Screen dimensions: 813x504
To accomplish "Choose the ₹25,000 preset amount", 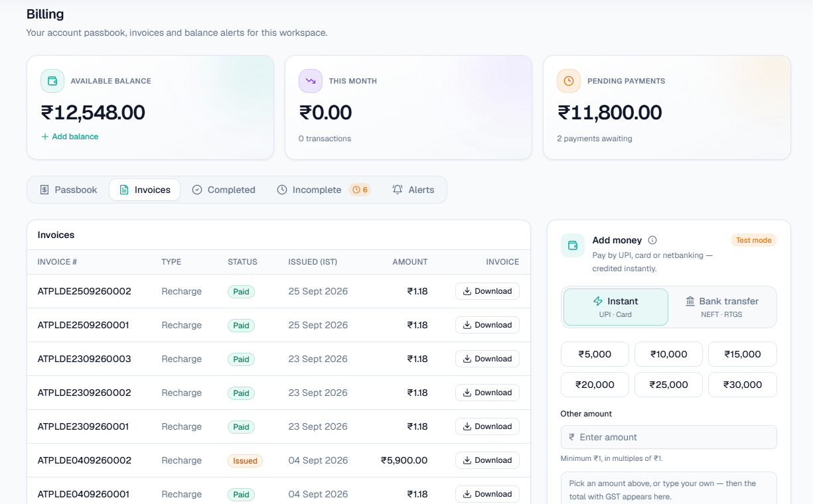I will pyautogui.click(x=668, y=385).
